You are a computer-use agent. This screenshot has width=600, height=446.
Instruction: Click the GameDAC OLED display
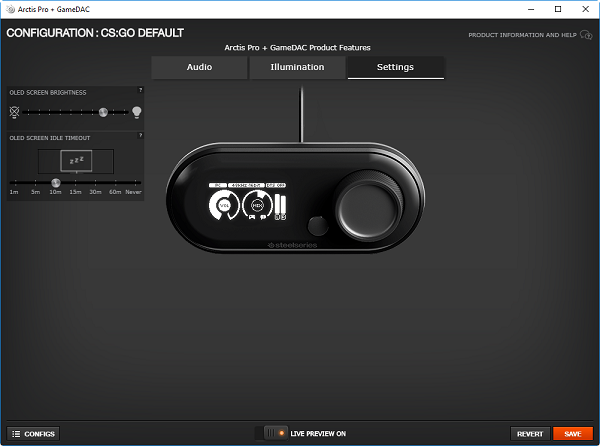click(x=247, y=202)
